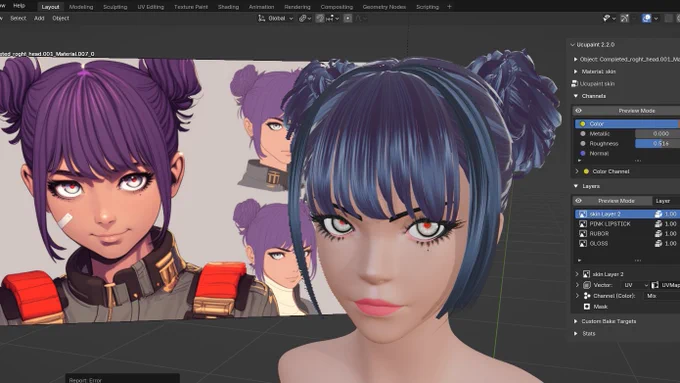Screen dimensions: 680x383
Task: Toggle RUBOR layer channel icon
Action: [658, 234]
